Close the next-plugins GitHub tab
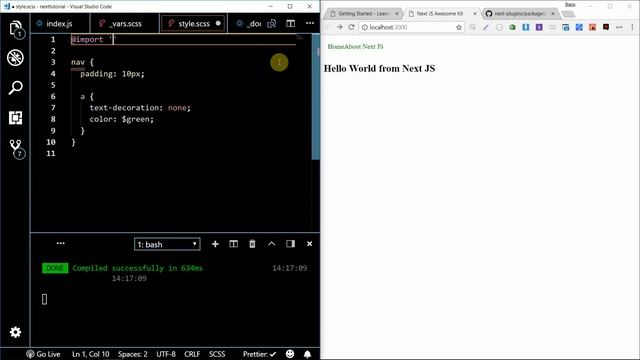Viewport: 640px width, 360px height. 553,13
